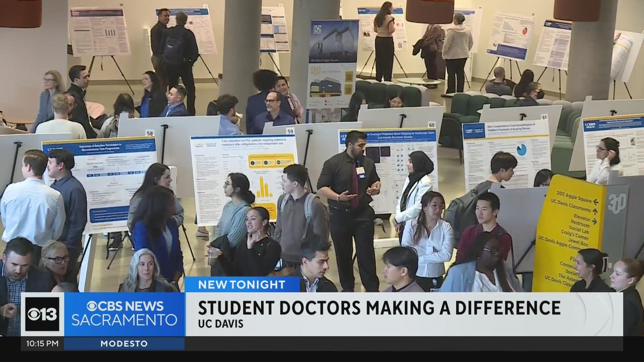Click the poster number 61 tag
The height and width of the screenshot is (362, 644).
tap(544, 117)
